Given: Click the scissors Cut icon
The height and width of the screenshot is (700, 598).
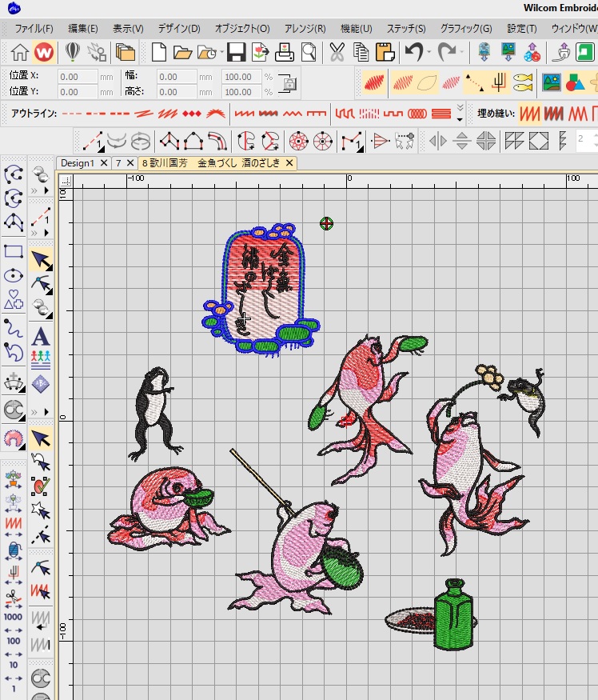Looking at the screenshot, I should tap(337, 52).
